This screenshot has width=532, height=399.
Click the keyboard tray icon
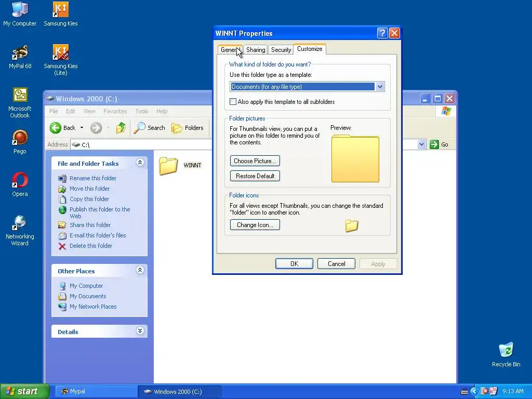pyautogui.click(x=464, y=392)
